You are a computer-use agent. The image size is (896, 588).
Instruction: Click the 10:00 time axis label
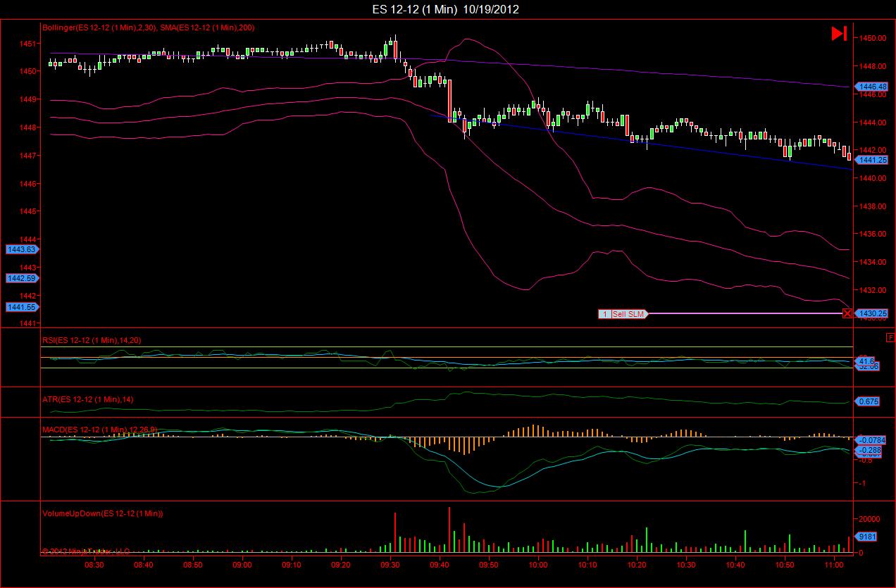(537, 565)
